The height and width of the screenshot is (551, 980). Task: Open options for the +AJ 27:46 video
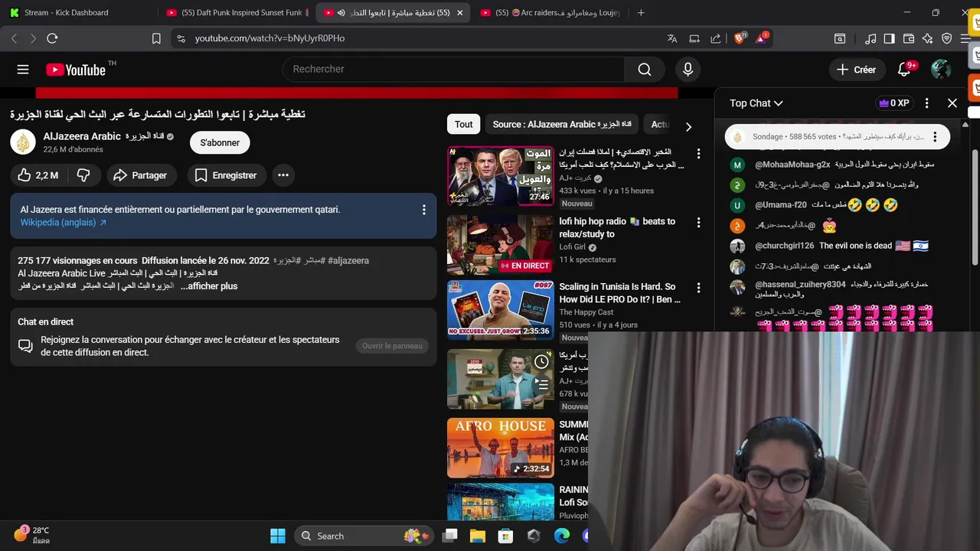pos(698,154)
